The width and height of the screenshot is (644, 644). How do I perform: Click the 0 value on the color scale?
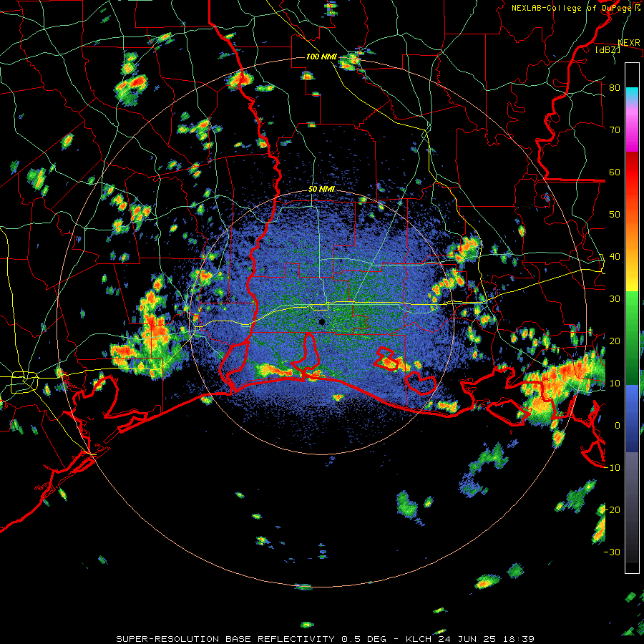click(x=618, y=426)
